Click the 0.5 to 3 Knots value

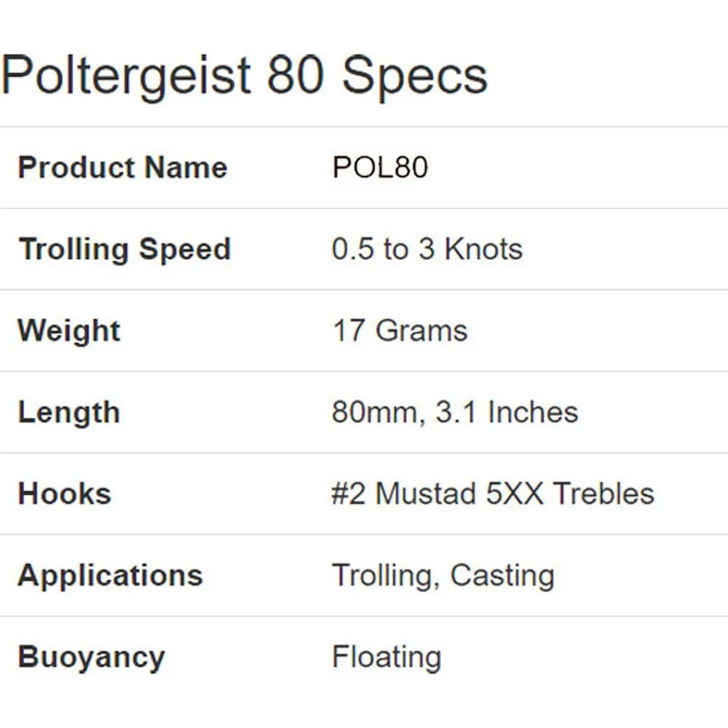(427, 249)
